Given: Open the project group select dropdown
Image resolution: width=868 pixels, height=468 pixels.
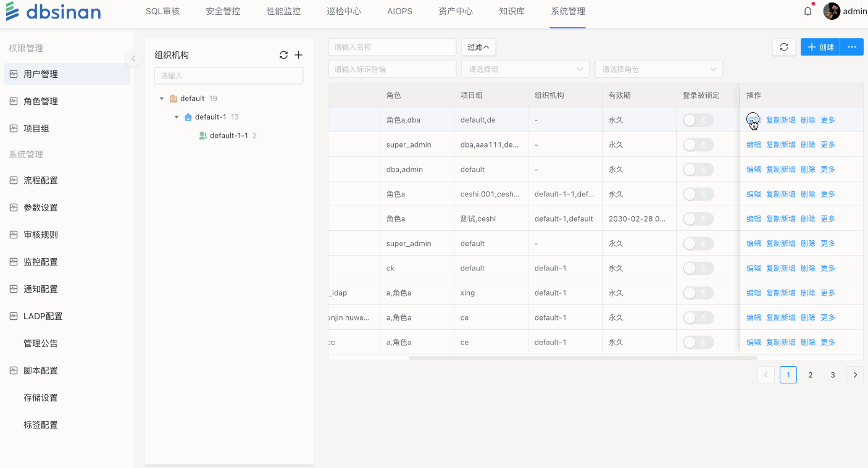Looking at the screenshot, I should (525, 69).
